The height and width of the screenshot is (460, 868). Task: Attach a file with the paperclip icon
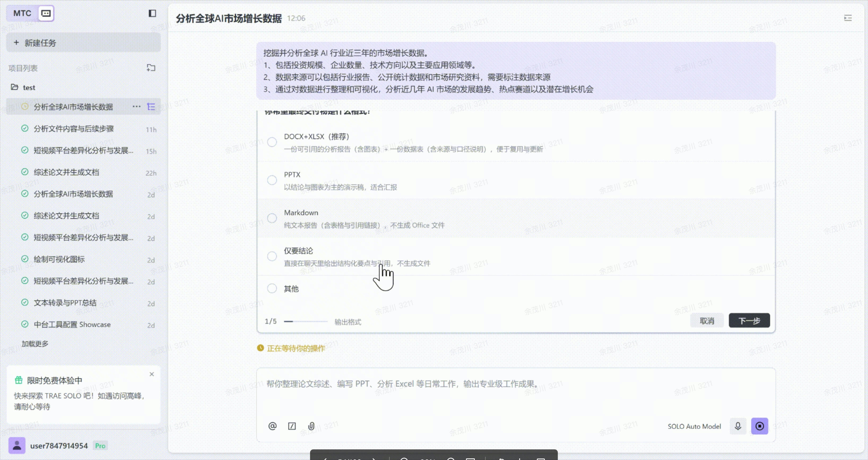coord(311,426)
